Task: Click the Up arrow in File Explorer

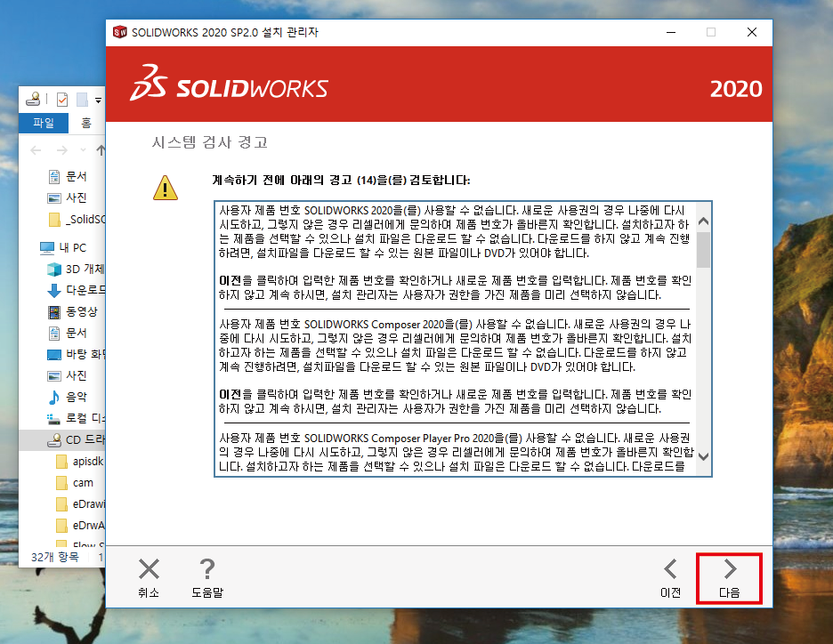Action: pyautogui.click(x=101, y=150)
